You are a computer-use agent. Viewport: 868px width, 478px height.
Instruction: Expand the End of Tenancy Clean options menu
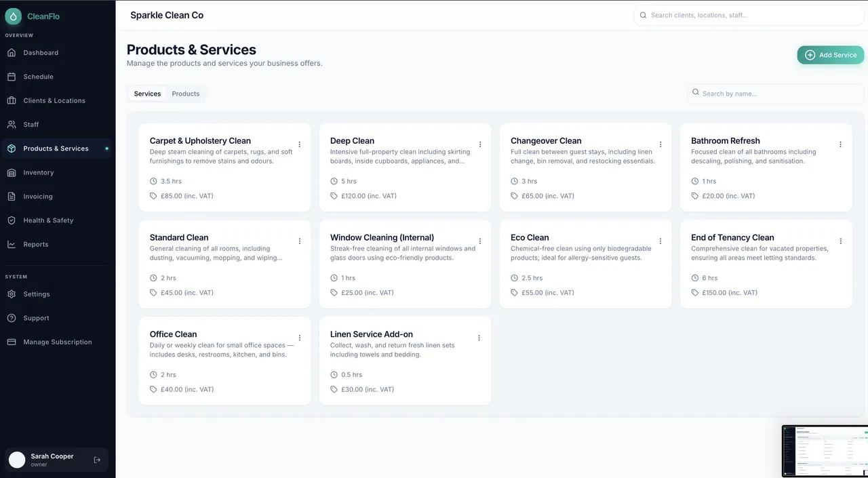(841, 241)
